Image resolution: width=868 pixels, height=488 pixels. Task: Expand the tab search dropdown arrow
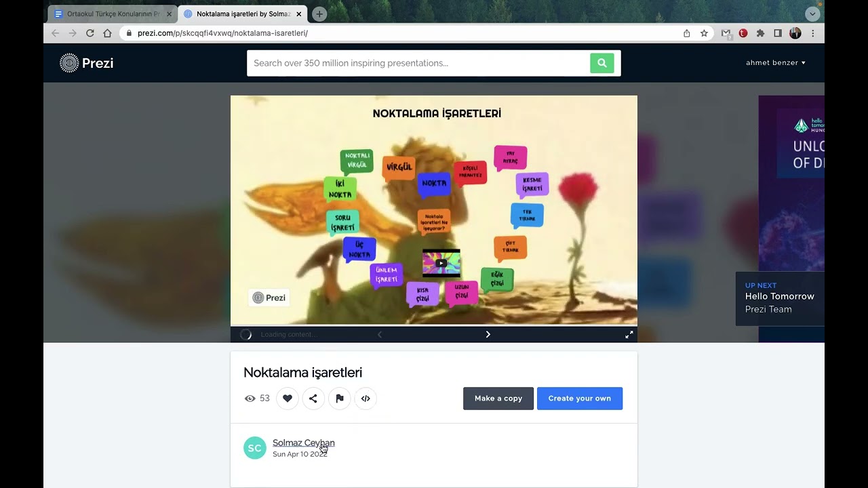point(812,14)
